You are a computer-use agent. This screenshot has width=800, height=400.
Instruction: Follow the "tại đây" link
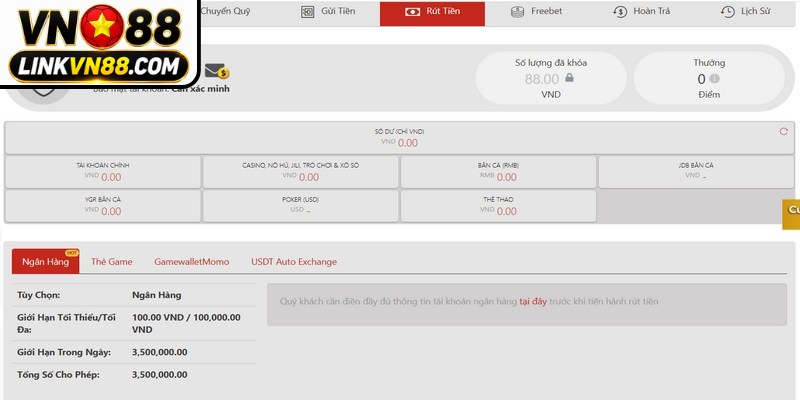[x=533, y=302]
